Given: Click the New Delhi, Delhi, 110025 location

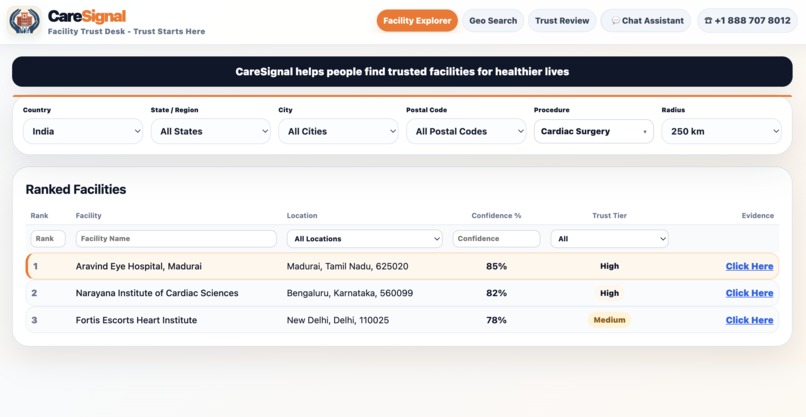Looking at the screenshot, I should click(x=338, y=320).
